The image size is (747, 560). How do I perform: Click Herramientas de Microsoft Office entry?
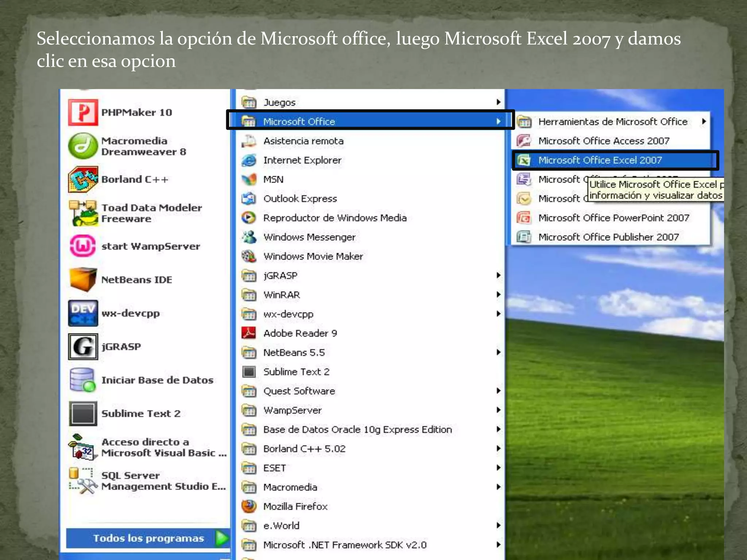(611, 121)
